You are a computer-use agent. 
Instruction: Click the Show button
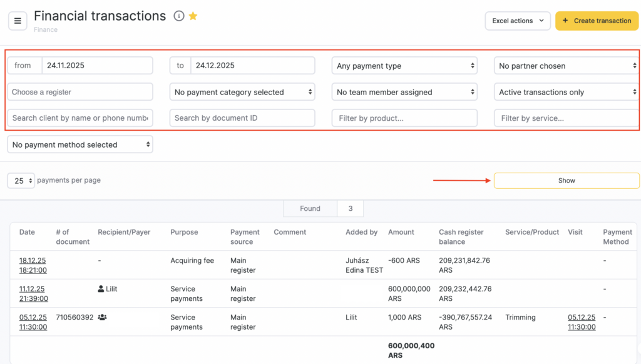pos(566,181)
